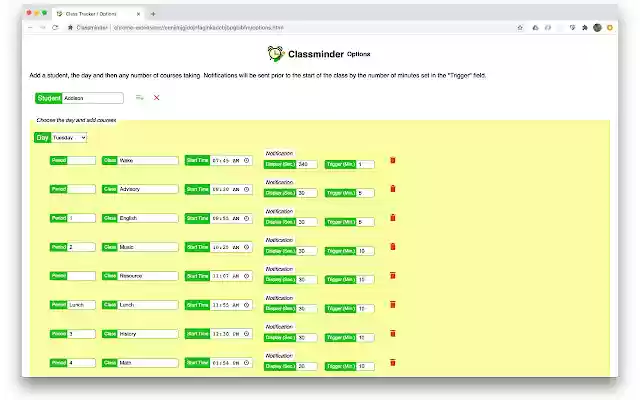Viewport: 640px width, 400px height.
Task: Edit the Class field containing Math
Action: pos(148,363)
